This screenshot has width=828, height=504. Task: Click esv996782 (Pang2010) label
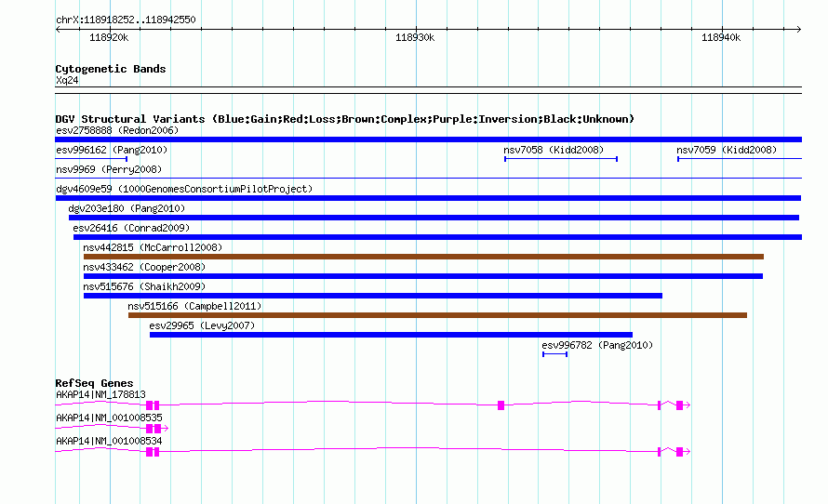[x=597, y=345]
